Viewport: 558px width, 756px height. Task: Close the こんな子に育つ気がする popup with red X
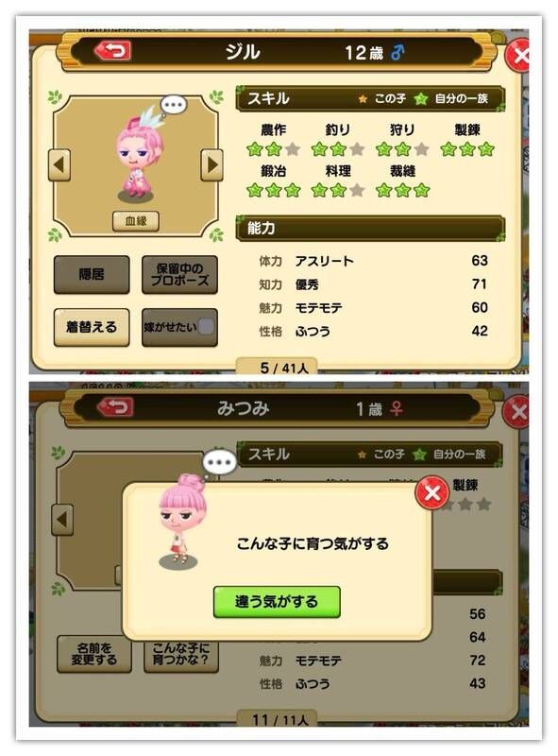click(x=431, y=492)
